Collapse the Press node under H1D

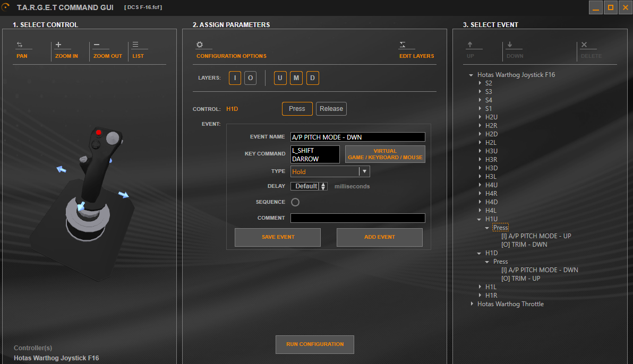click(x=487, y=262)
